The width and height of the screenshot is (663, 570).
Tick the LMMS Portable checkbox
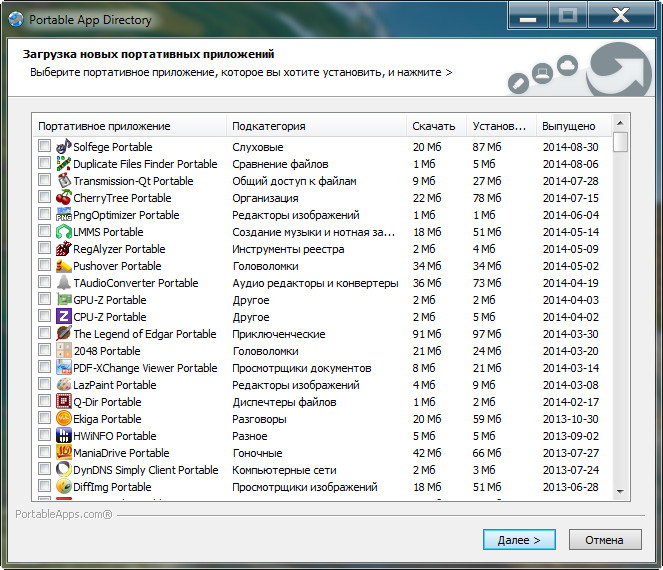(x=44, y=232)
